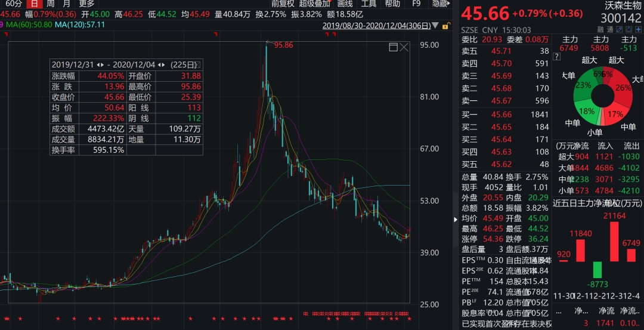The image size is (644, 330).
Task: Click the large 45.66 current price
Action: 485,13
